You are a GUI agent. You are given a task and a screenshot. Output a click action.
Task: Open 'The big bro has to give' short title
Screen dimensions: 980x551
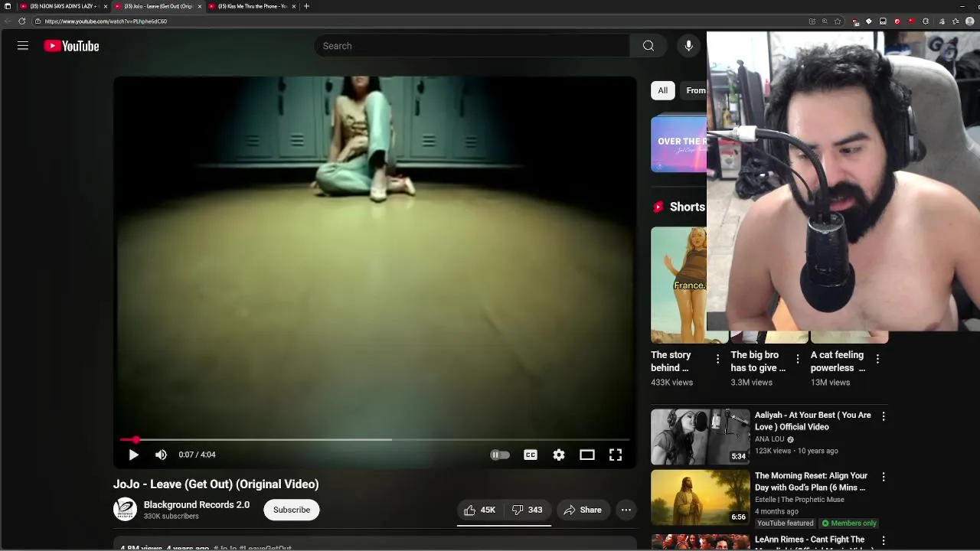(x=758, y=361)
